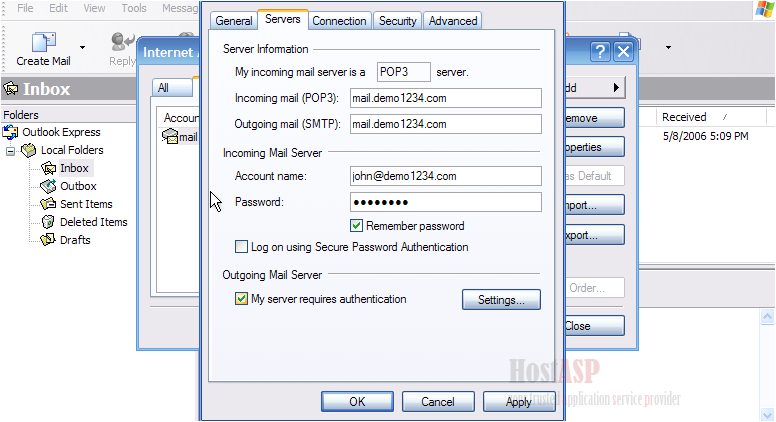Select the Outlook Express root icon

pos(10,132)
